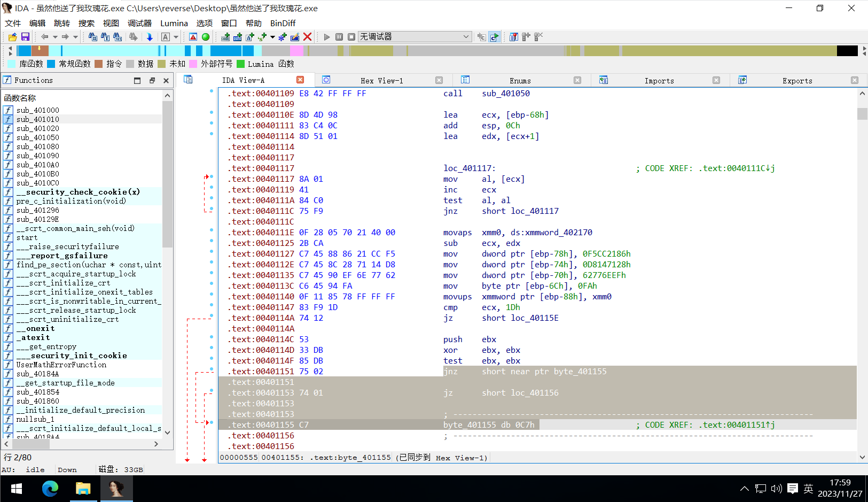The image size is (868, 502).
Task: Select the start function in list
Action: tap(27, 237)
